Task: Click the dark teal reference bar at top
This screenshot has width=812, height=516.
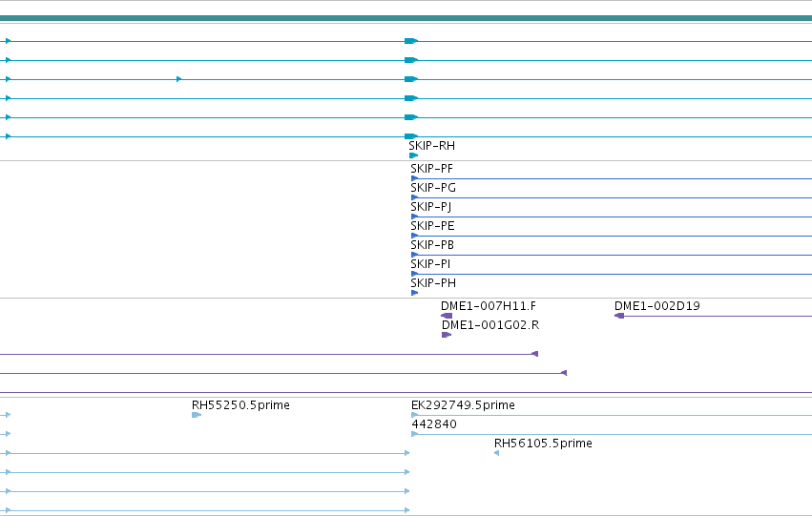Action: [x=406, y=19]
